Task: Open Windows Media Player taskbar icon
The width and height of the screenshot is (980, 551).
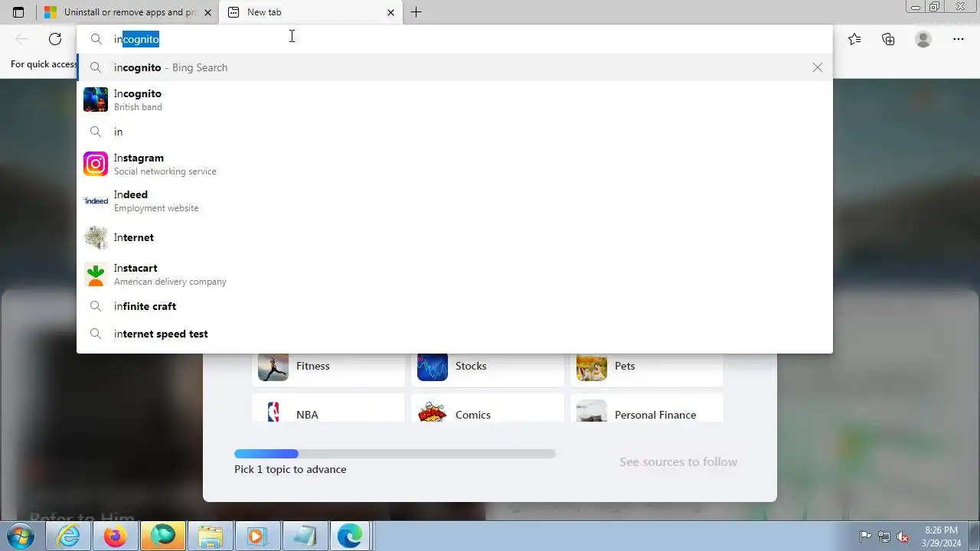Action: point(258,536)
